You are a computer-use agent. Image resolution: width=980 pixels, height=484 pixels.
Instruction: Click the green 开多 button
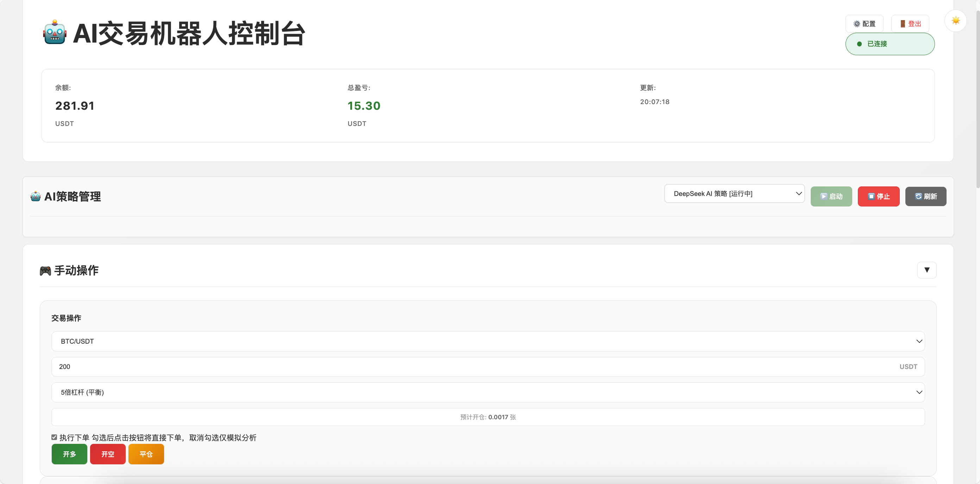pyautogui.click(x=69, y=454)
